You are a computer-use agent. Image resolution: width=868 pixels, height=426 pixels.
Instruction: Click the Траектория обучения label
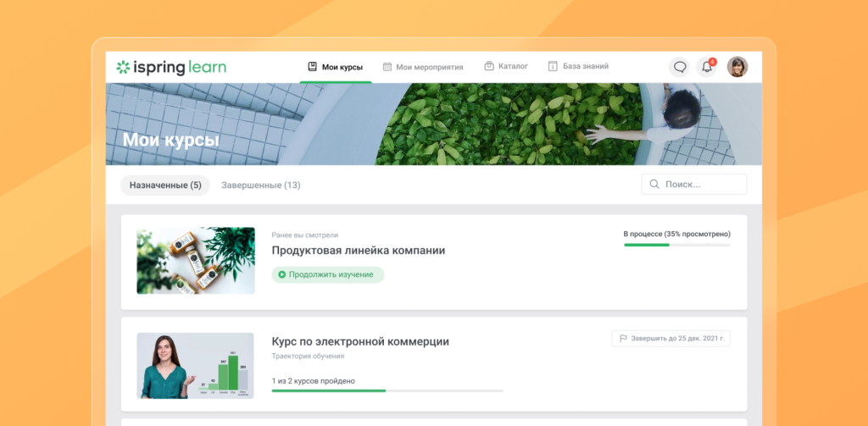pos(308,357)
